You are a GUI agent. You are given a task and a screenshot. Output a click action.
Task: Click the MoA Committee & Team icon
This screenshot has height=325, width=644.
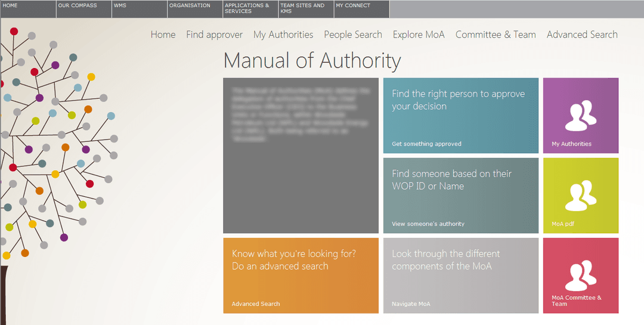[x=580, y=275]
